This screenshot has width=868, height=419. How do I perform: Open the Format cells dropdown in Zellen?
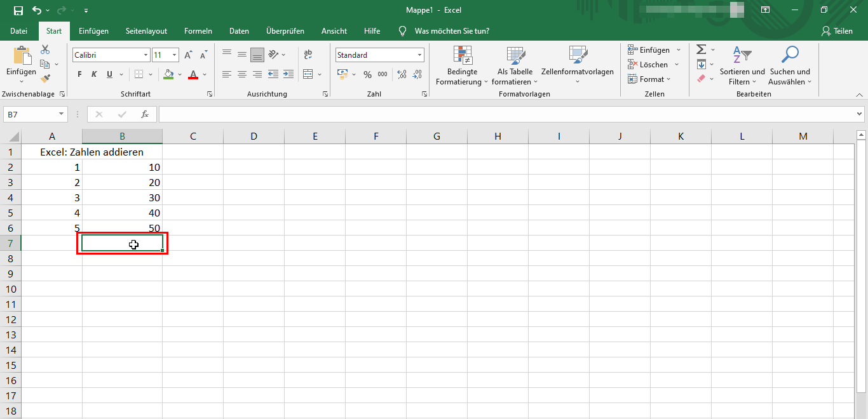pyautogui.click(x=649, y=79)
